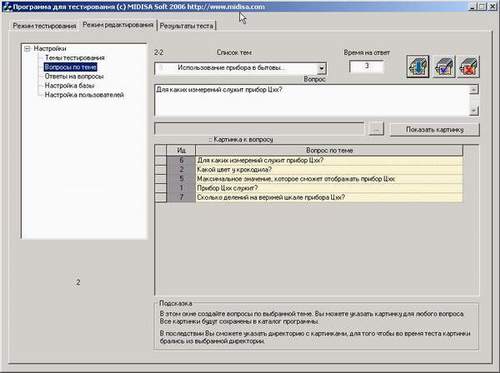The width and height of the screenshot is (500, 373).
Task: Open the Список тем dropdown
Action: tap(321, 68)
